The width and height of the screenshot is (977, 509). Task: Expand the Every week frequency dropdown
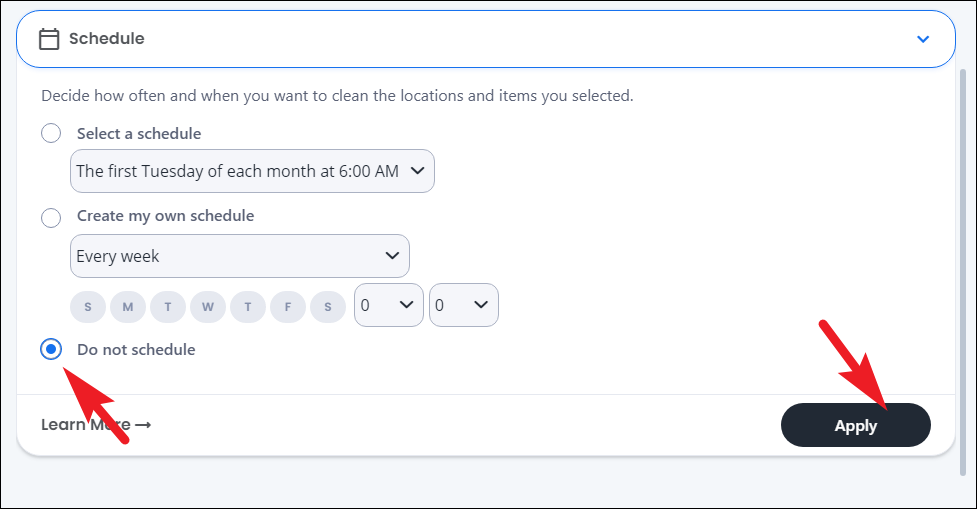click(239, 256)
